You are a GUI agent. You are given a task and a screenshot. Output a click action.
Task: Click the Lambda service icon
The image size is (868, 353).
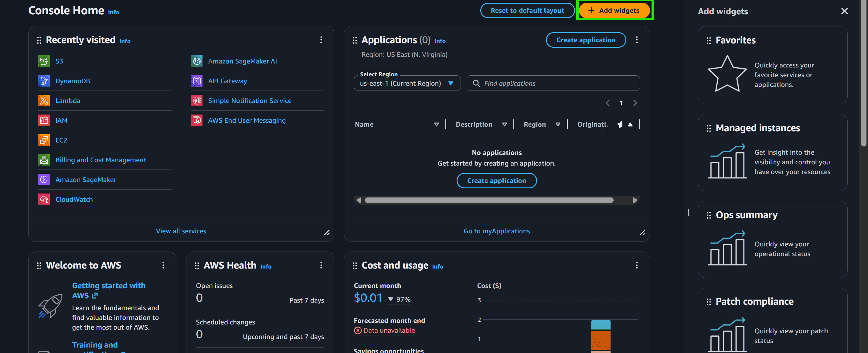tap(44, 101)
